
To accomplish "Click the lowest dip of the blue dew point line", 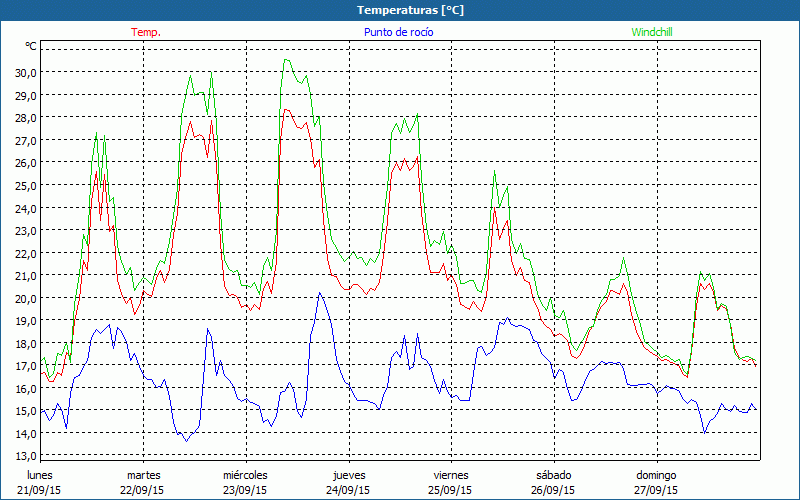I will pos(186,440).
